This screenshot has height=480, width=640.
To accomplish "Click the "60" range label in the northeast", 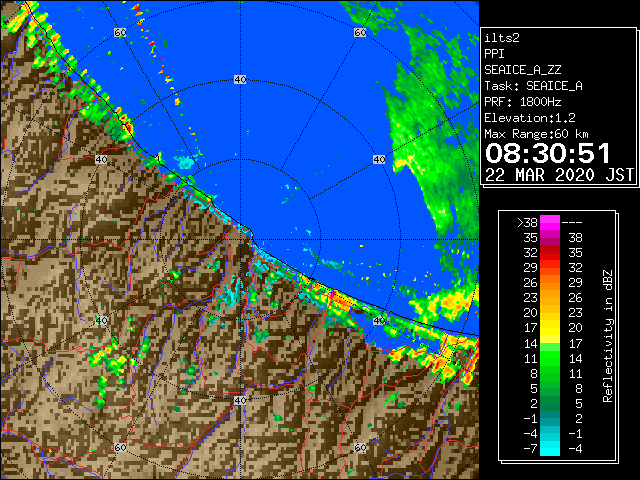I will 360,32.
